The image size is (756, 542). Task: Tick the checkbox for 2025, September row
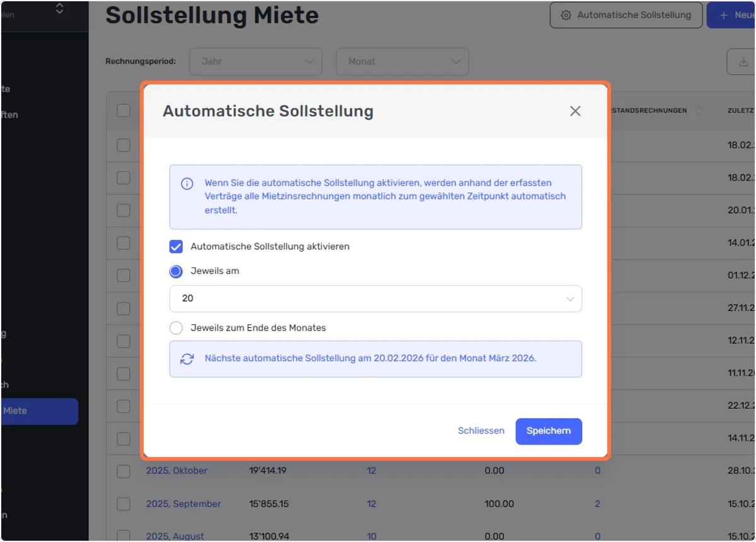[x=123, y=504]
